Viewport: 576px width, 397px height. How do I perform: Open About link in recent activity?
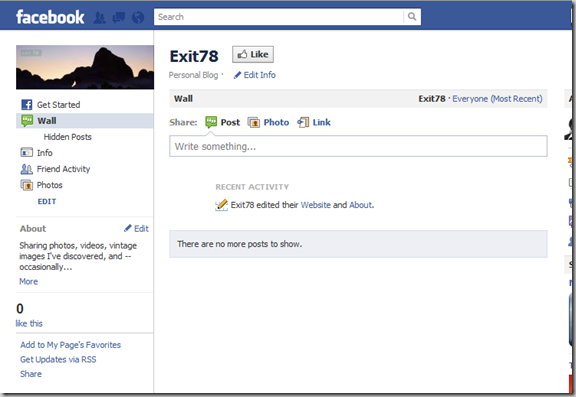pos(360,205)
